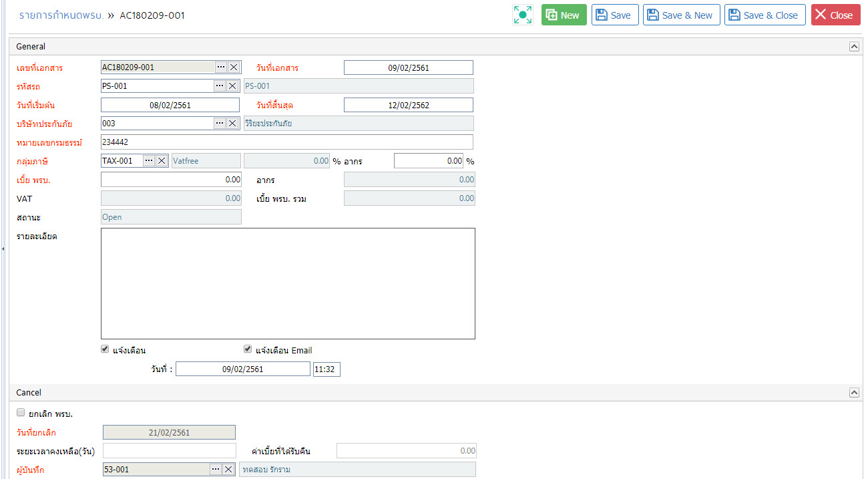This screenshot has height=479, width=868.
Task: Click the ทดสอบ รักราม recorder name
Action: 266,470
